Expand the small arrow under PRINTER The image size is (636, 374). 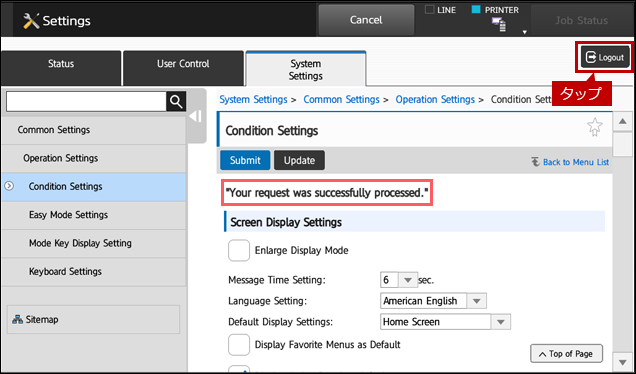coord(524,32)
